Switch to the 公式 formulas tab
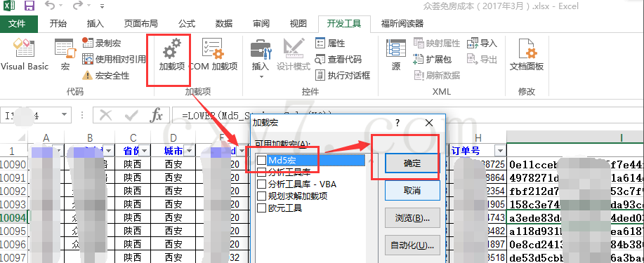 coord(187,23)
